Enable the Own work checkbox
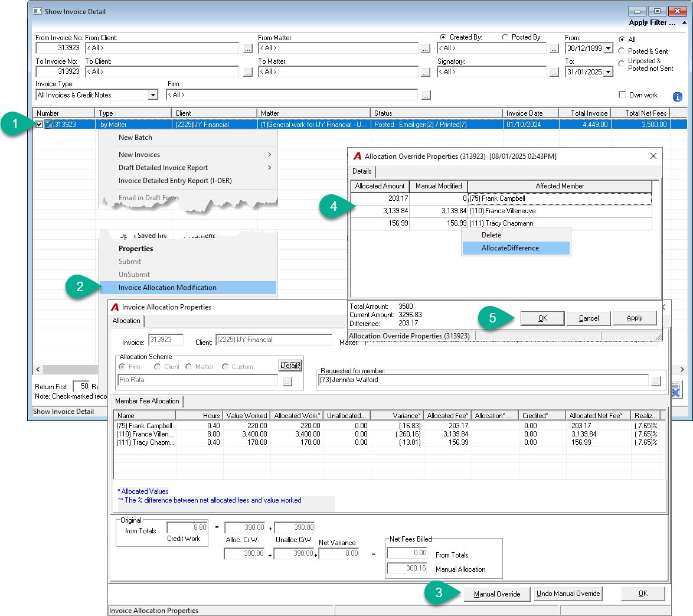Viewport: 693px width, 616px height. (x=622, y=94)
